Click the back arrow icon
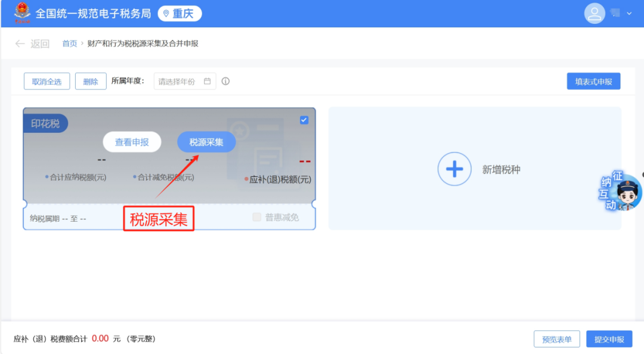Viewport: 644px width, 354px height. point(20,44)
